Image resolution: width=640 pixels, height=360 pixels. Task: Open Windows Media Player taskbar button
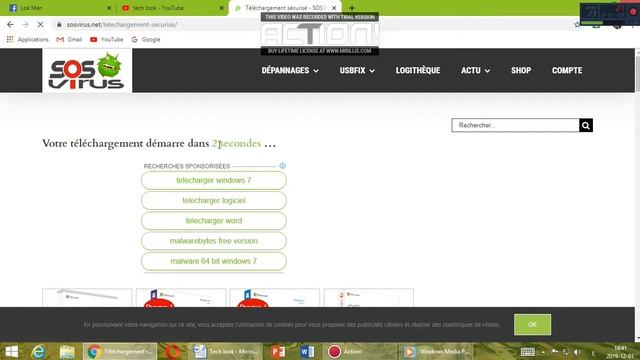click(436, 351)
